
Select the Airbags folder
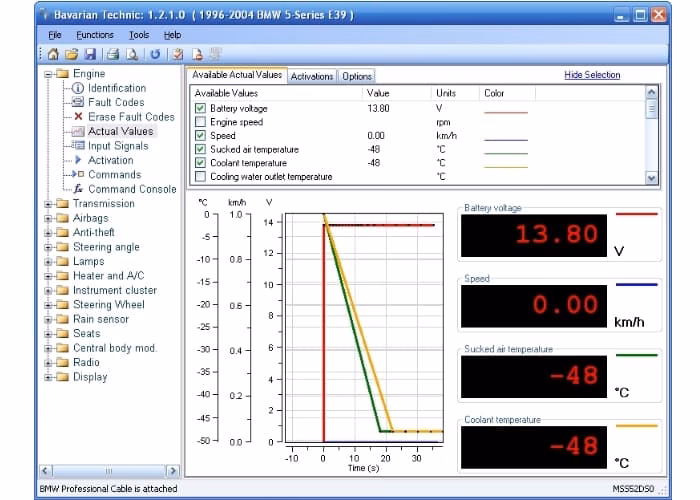point(91,218)
